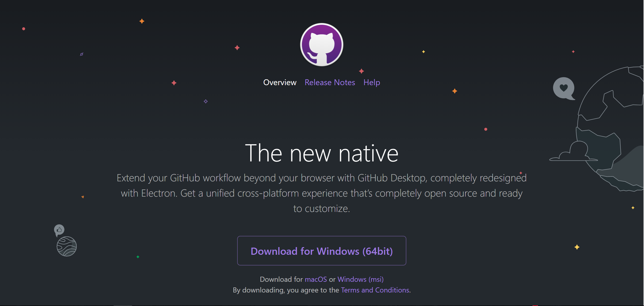
Task: Click the cloud outline beside the globe
Action: coord(574,152)
